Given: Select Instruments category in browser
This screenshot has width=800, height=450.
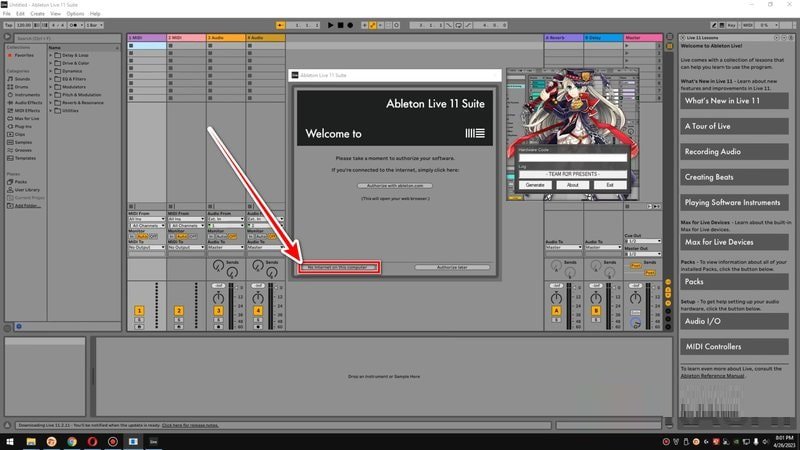Looking at the screenshot, I should (27, 95).
